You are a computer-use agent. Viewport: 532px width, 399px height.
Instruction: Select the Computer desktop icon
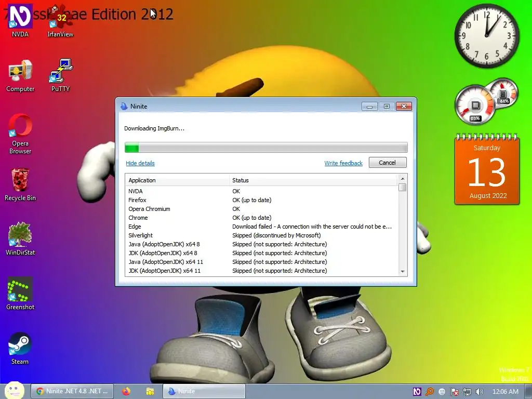pos(20,75)
